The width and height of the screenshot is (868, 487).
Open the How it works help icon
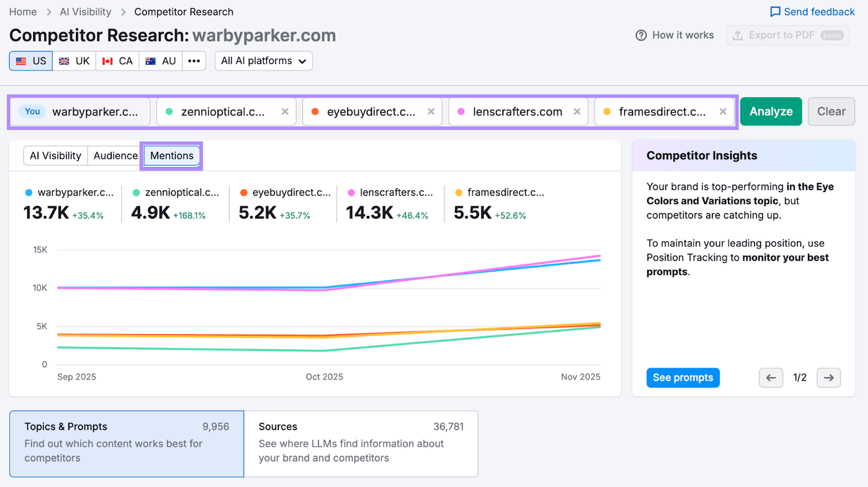pyautogui.click(x=641, y=35)
